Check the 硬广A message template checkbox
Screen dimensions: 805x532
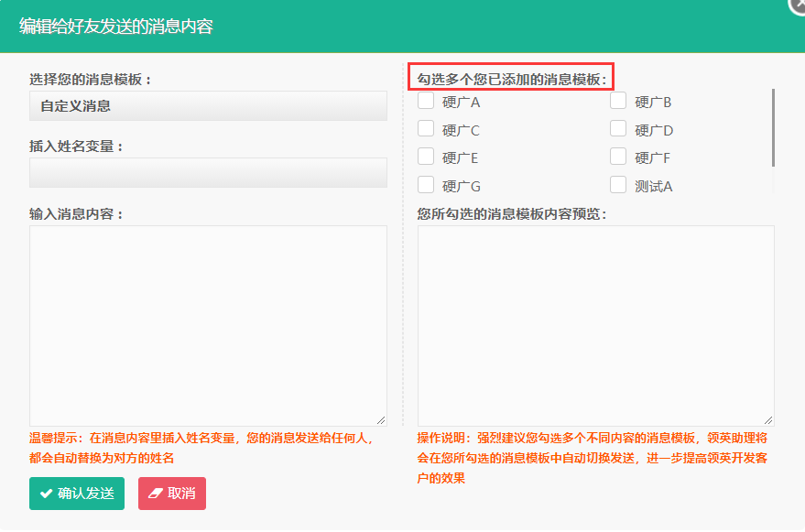(x=425, y=101)
